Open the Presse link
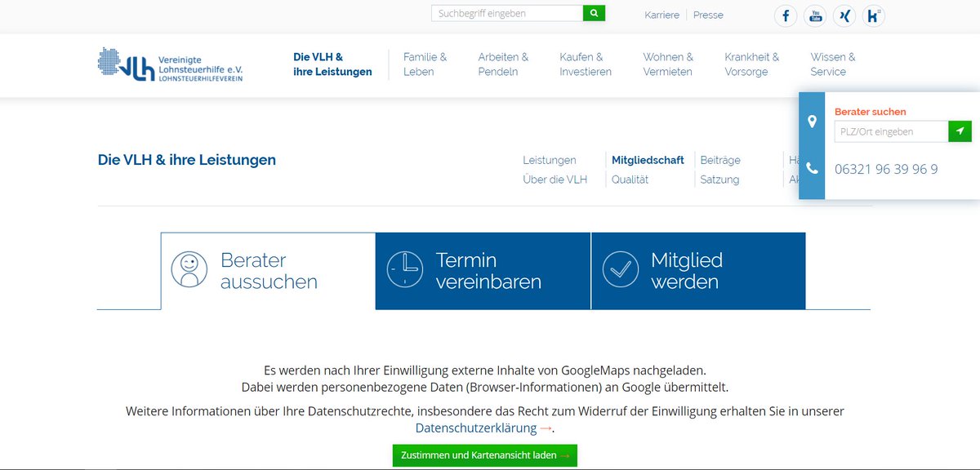 point(708,15)
